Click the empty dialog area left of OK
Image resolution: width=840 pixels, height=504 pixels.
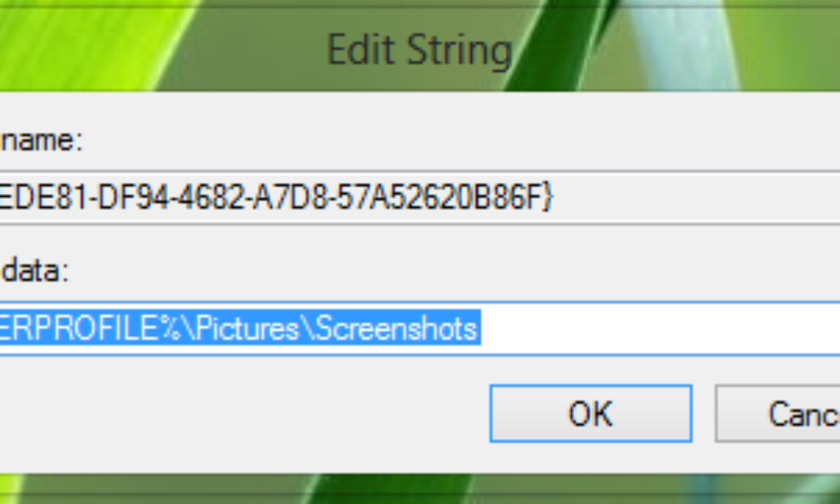tap(245, 413)
